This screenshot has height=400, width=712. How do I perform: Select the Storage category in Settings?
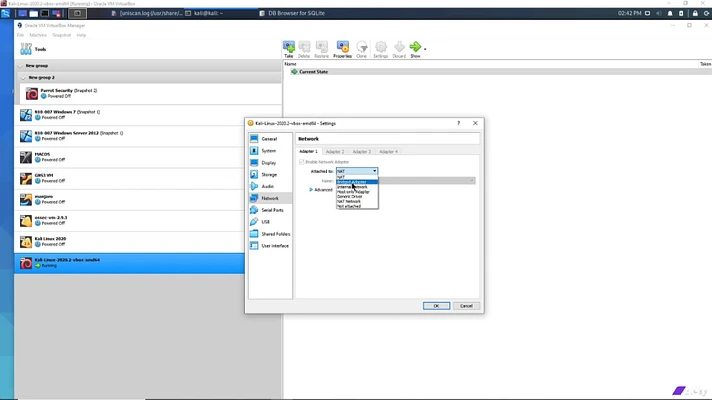[270, 174]
